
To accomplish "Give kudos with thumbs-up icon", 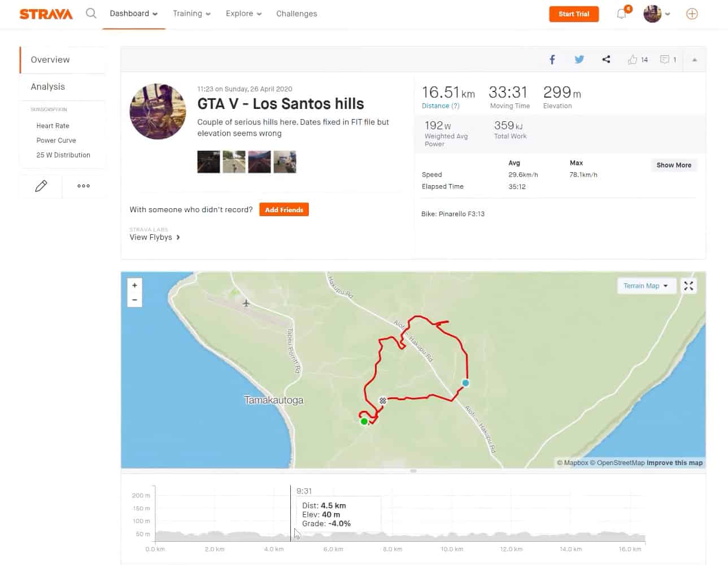I will point(633,59).
